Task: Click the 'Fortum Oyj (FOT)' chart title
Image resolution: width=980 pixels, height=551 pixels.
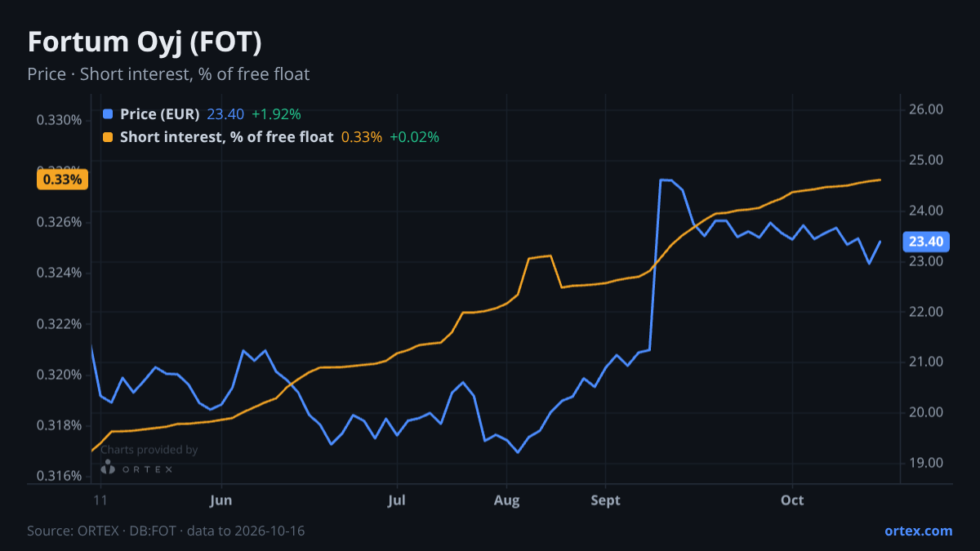Action: [145, 42]
